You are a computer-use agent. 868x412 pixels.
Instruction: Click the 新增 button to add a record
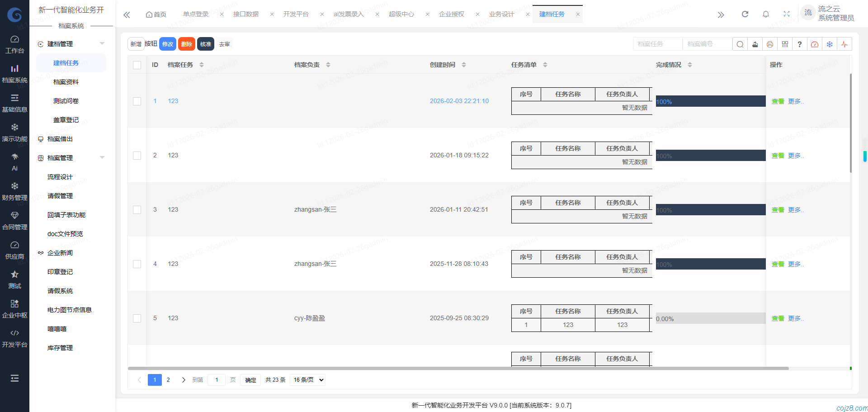(136, 44)
